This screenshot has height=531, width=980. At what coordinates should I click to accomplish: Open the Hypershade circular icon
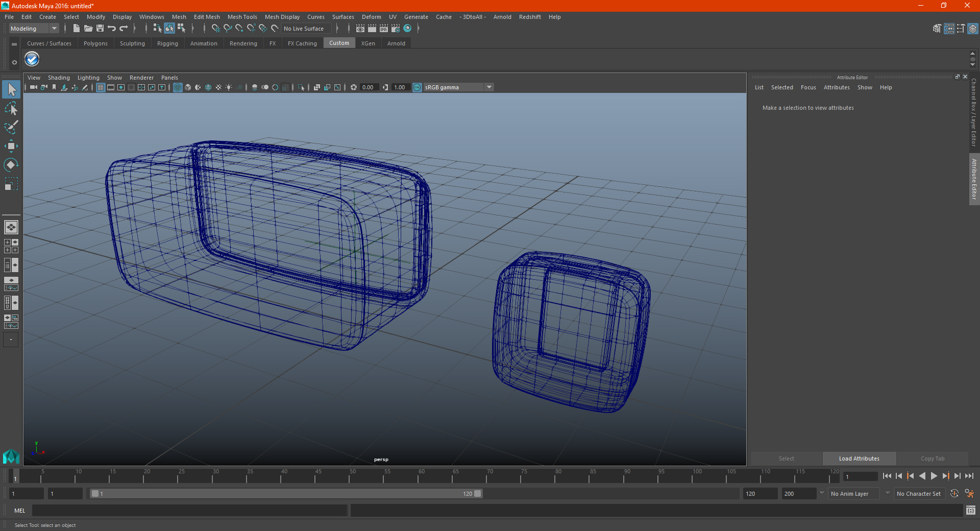click(x=407, y=29)
